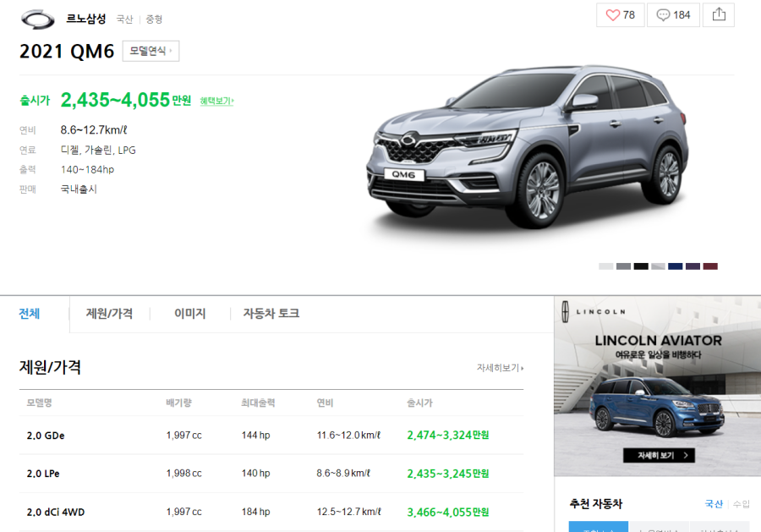
Task: Click Lincoln Aviator ad 자세히 보기 button
Action: 659,455
